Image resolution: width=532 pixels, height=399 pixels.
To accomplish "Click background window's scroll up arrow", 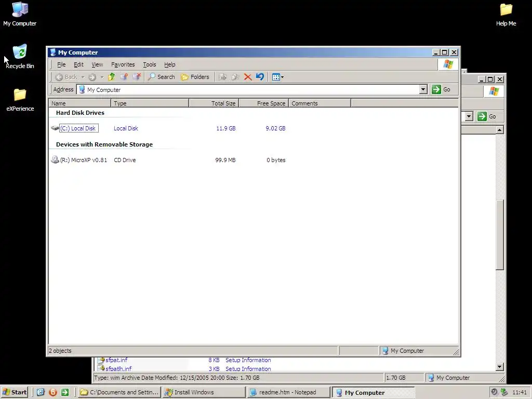I will coord(499,129).
